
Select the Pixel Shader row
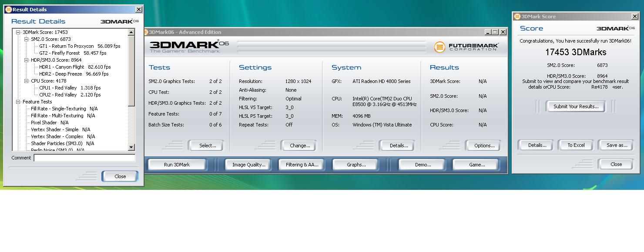pyautogui.click(x=50, y=123)
